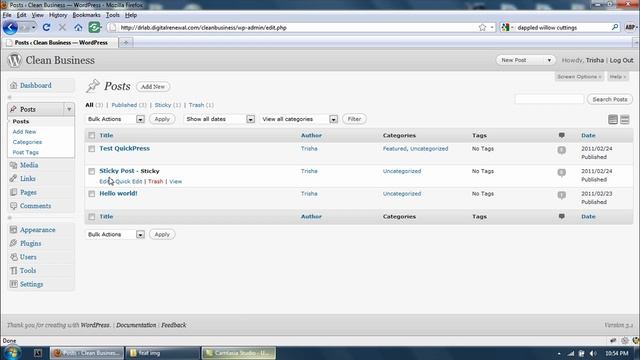Tick the select-all checkbox in footer row

click(x=91, y=217)
